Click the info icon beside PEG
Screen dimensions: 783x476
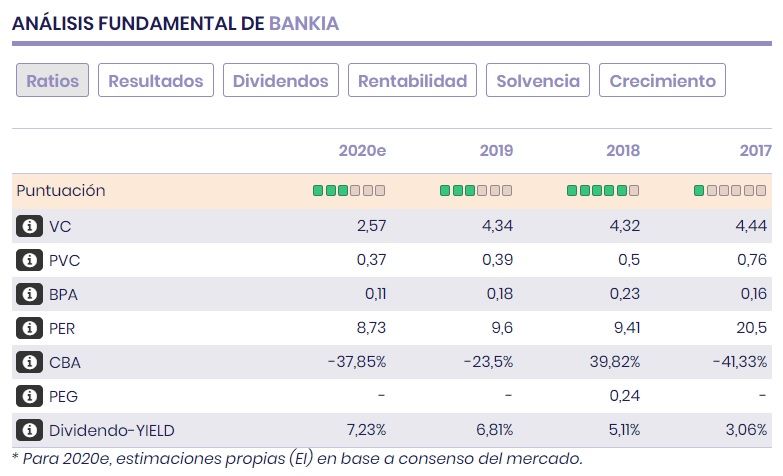point(29,396)
